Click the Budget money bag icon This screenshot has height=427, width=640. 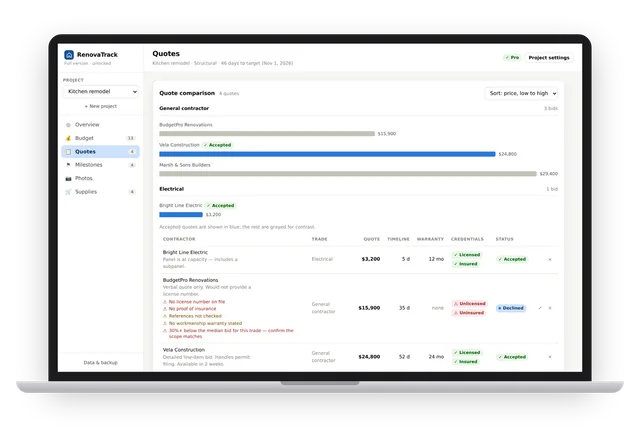68,138
